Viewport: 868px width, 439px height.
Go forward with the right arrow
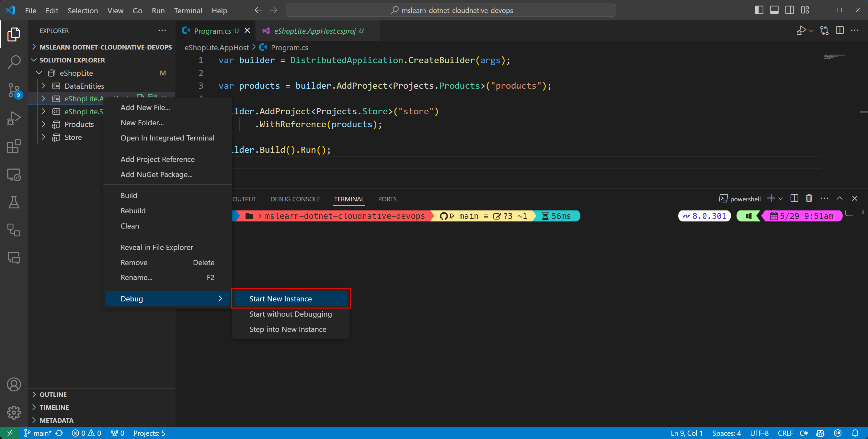[274, 10]
